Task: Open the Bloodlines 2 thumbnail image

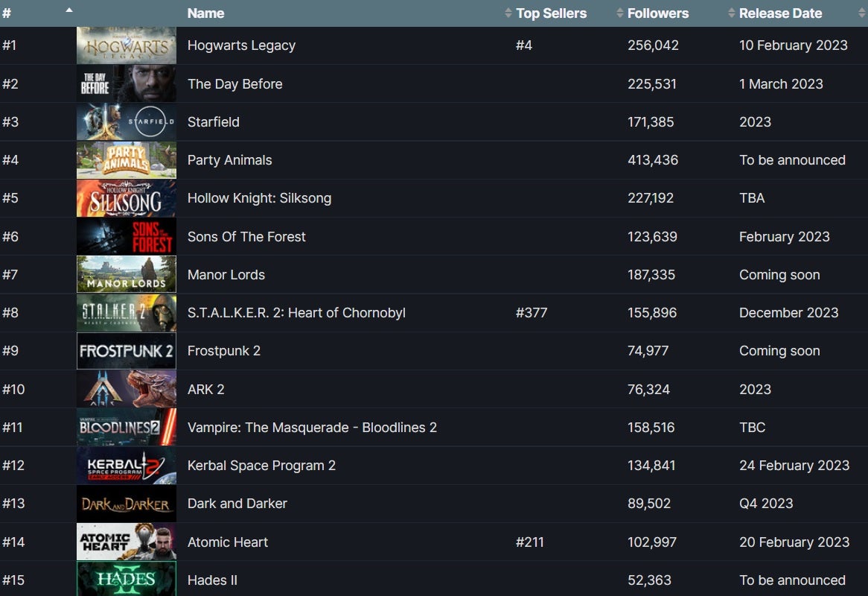Action: 127,428
